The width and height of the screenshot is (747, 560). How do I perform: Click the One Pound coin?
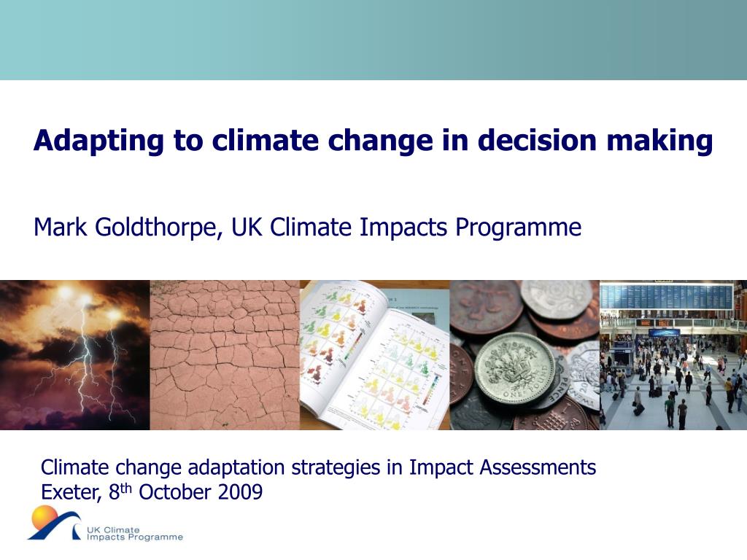tap(515, 368)
